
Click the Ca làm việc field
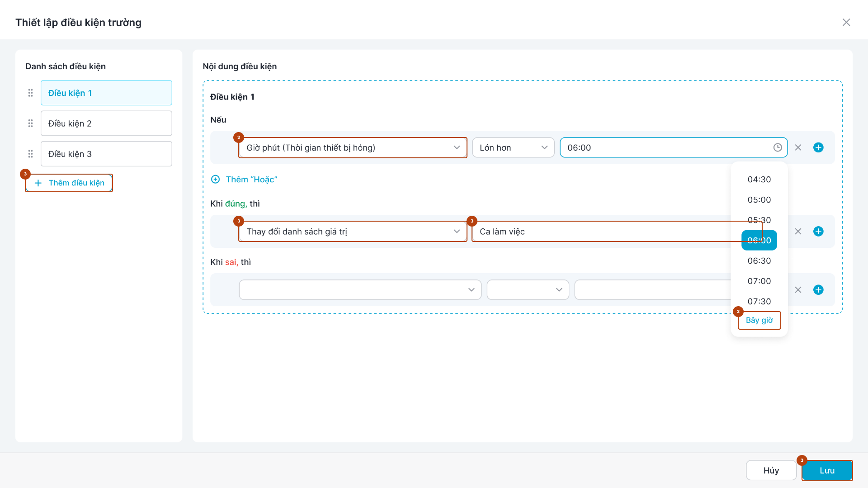pyautogui.click(x=617, y=232)
